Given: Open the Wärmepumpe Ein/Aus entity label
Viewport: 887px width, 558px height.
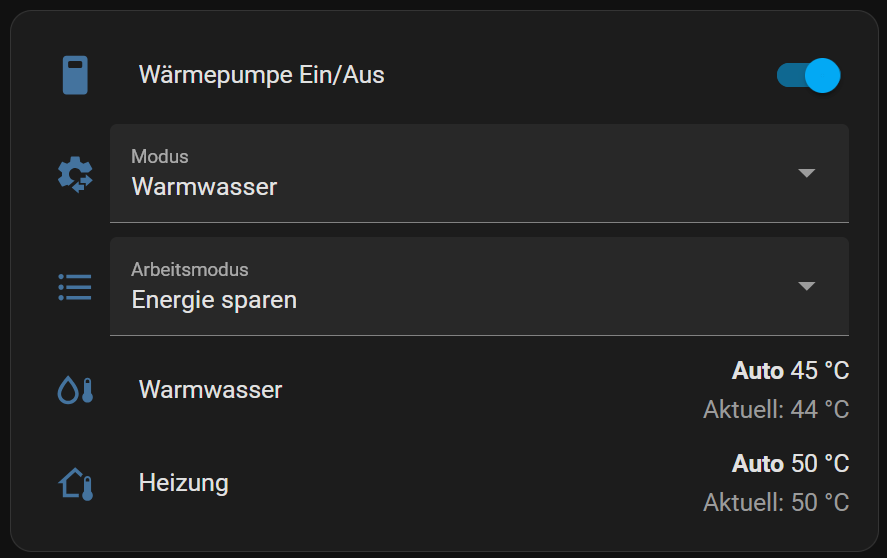Looking at the screenshot, I should 261,75.
